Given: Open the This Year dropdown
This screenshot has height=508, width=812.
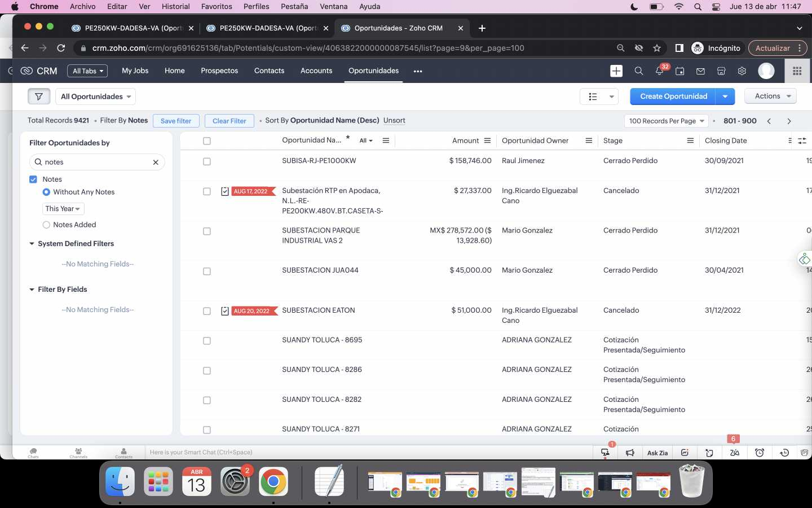Looking at the screenshot, I should pos(63,209).
